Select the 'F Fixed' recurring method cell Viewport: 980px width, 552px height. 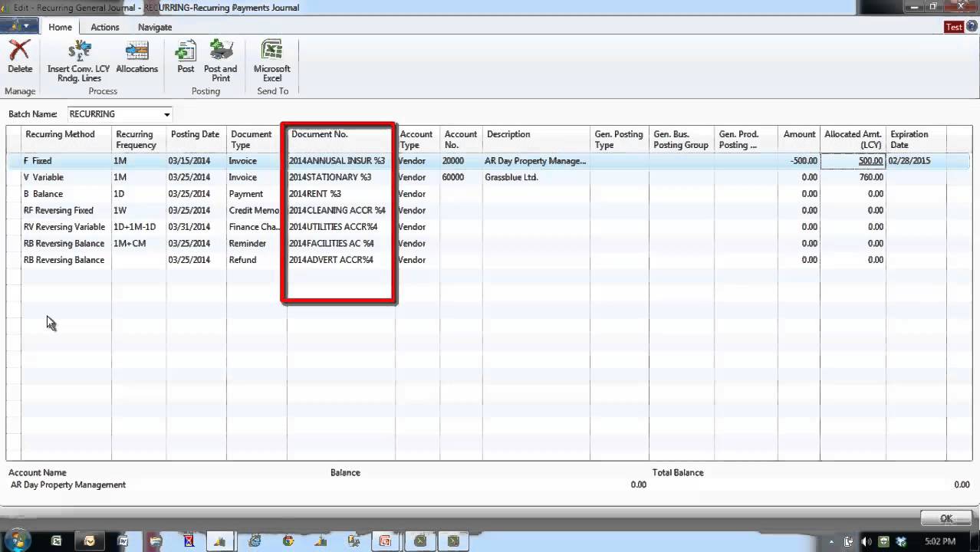[66, 161]
